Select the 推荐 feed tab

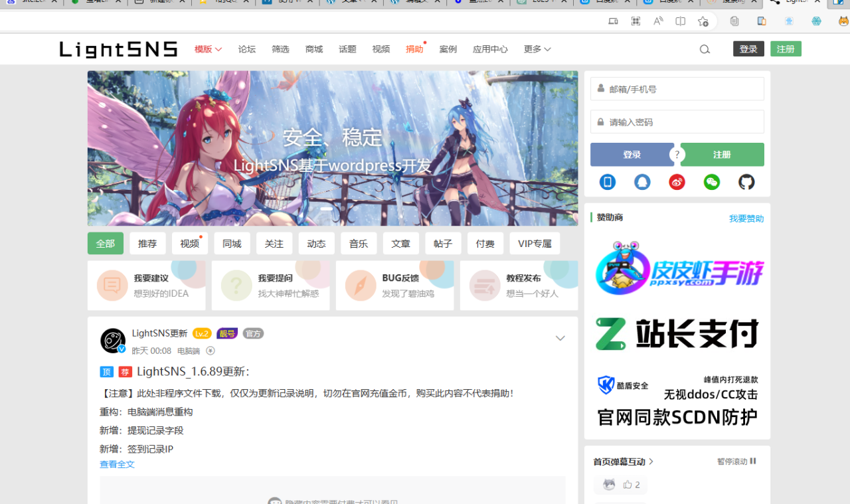147,243
